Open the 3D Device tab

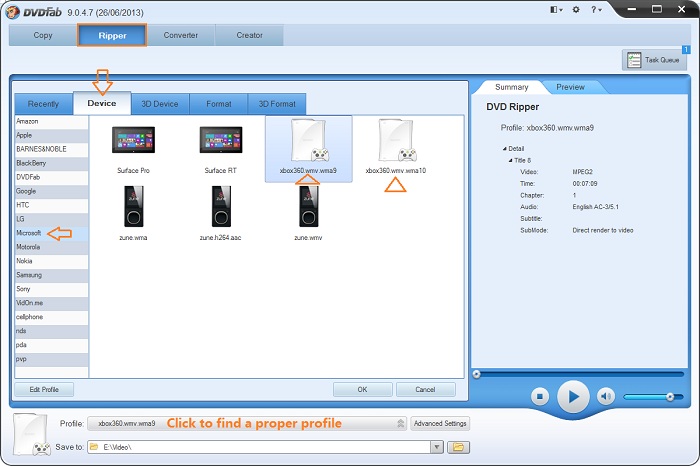coord(160,104)
